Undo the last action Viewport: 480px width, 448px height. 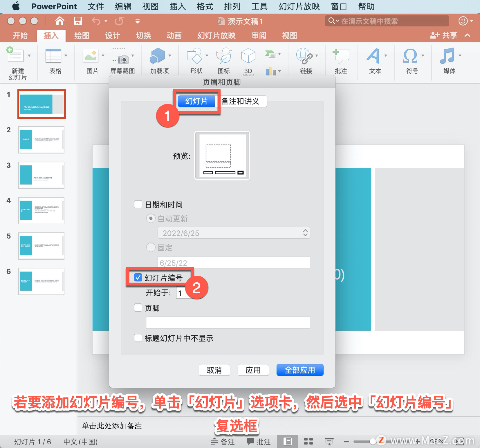click(96, 21)
